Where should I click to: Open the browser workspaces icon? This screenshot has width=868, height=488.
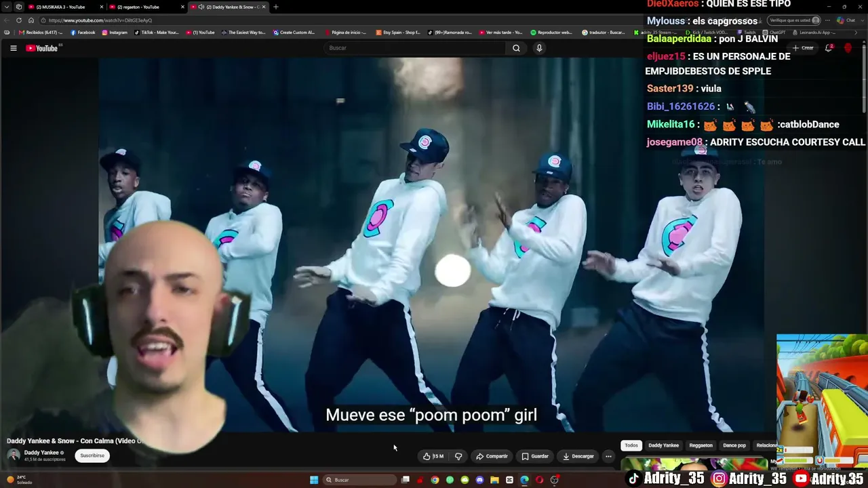[x=19, y=7]
